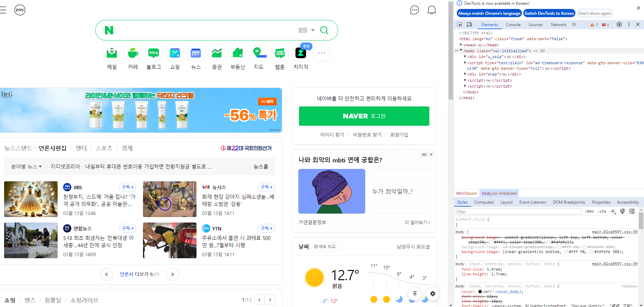Viewport: 644px width, 307px height.
Task: Switch to DevTools Console tab
Action: click(513, 25)
